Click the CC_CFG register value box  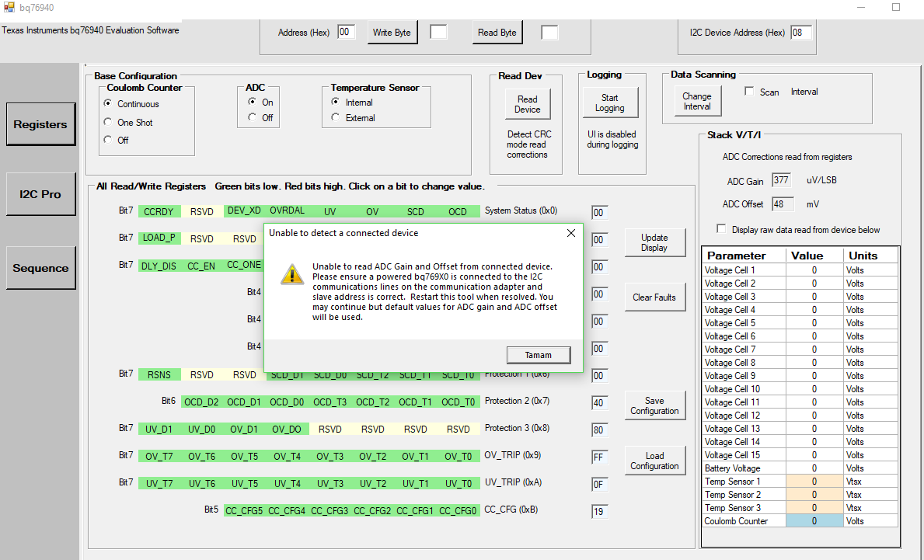(x=599, y=512)
